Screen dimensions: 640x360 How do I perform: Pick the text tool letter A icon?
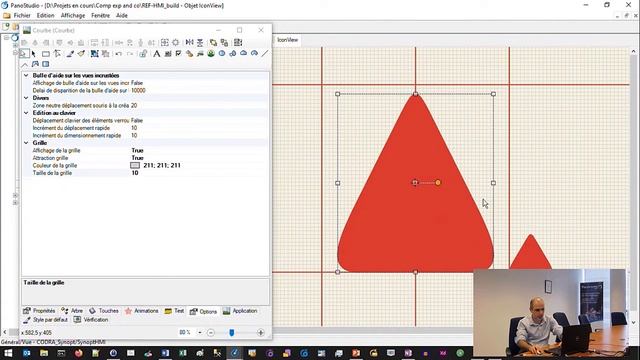[157, 53]
